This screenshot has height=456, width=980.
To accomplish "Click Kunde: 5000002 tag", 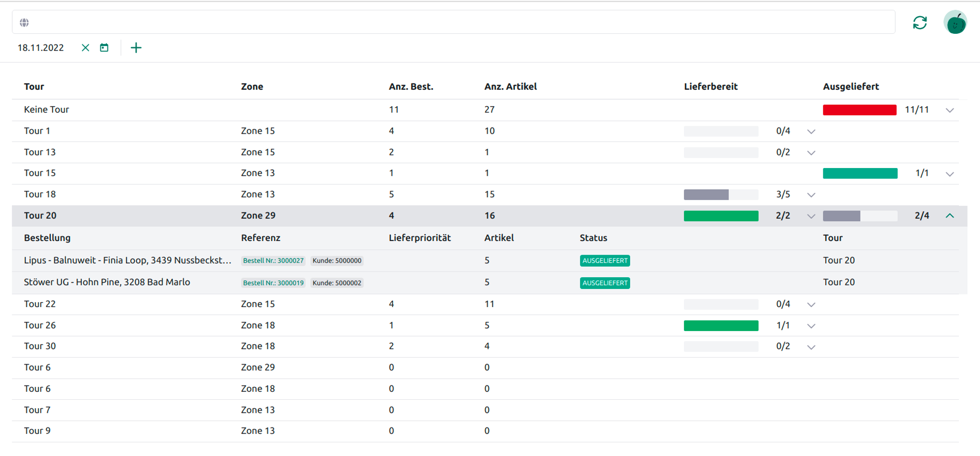I will pos(337,283).
